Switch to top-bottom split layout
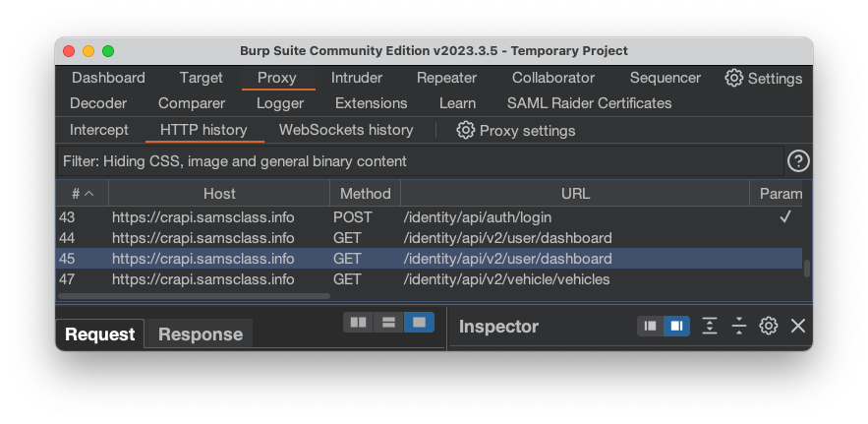The height and width of the screenshot is (424, 868). pos(389,322)
